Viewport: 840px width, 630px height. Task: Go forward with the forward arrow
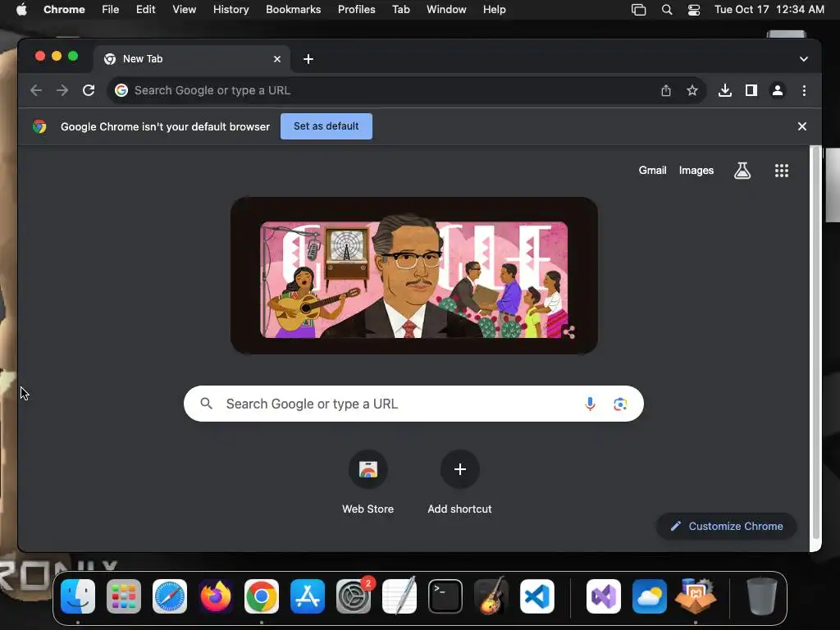click(62, 90)
